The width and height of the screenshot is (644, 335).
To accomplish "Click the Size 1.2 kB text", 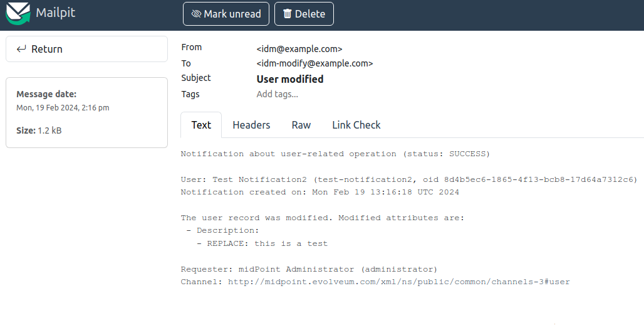I will point(39,130).
